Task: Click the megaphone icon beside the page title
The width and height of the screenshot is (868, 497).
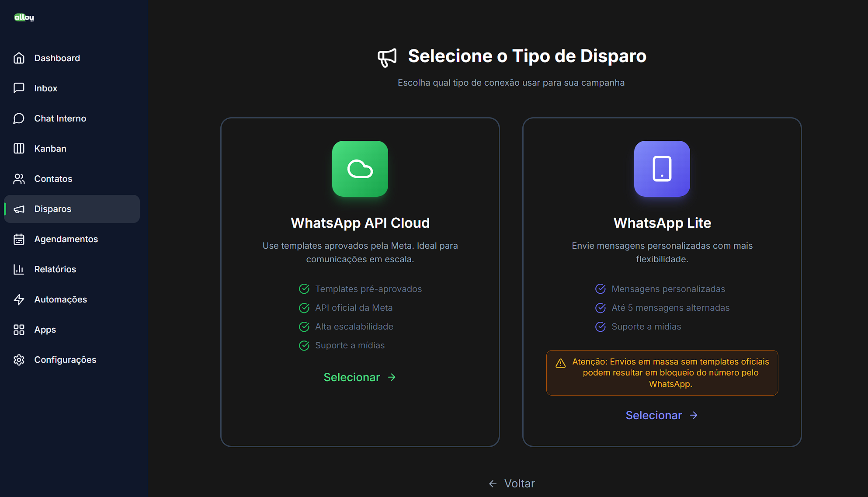Action: tap(387, 57)
